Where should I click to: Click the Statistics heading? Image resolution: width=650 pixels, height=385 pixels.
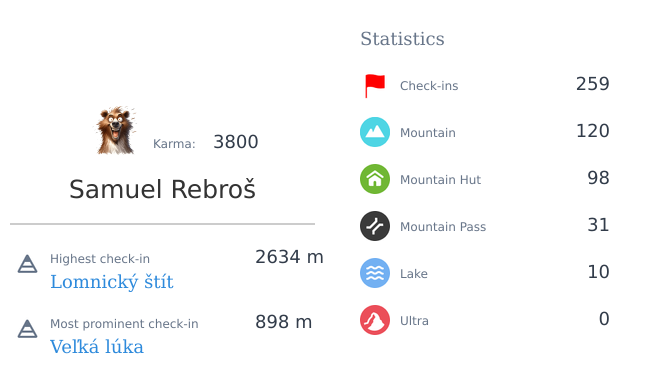402,39
